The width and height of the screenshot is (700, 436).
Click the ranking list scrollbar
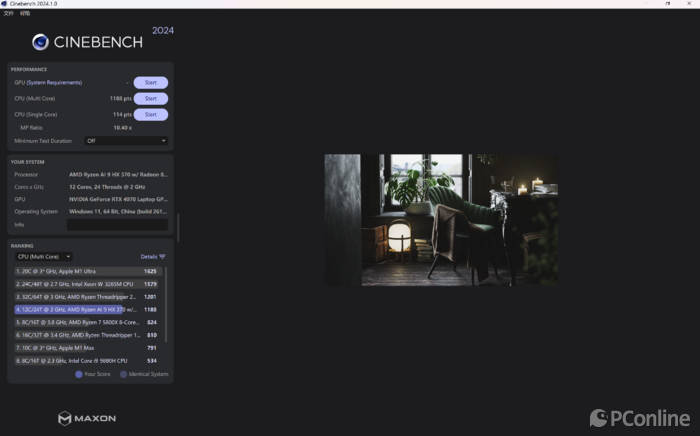pos(166,305)
